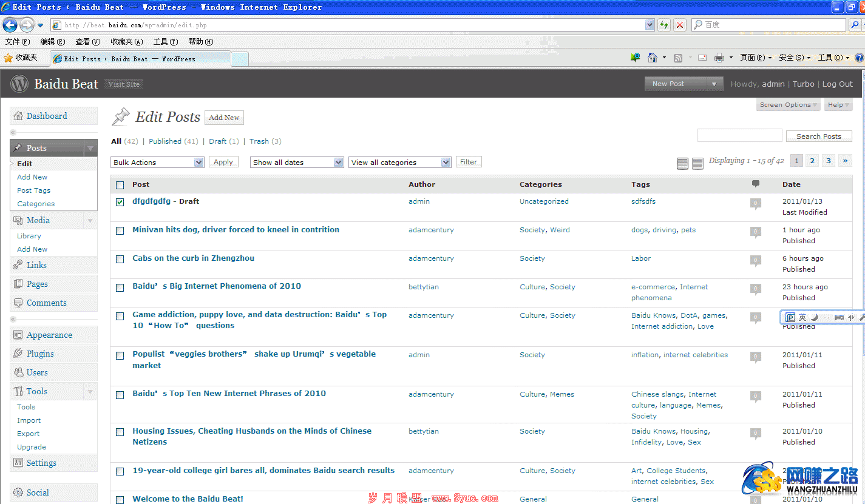Screen dimensions: 865x504
Task: Toggle the Tools sidebar menu arrow
Action: pos(90,391)
